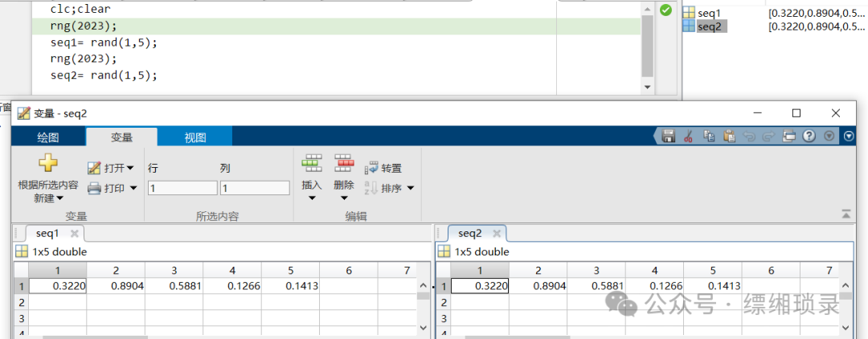This screenshot has height=339, width=868.
Task: Click the yellow plus New from Selection icon
Action: pyautogui.click(x=48, y=163)
